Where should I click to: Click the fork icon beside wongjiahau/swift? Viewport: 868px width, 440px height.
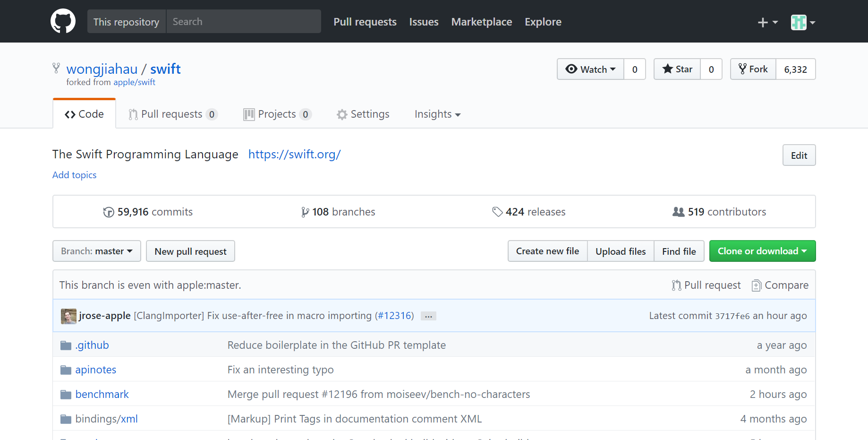[x=56, y=68]
